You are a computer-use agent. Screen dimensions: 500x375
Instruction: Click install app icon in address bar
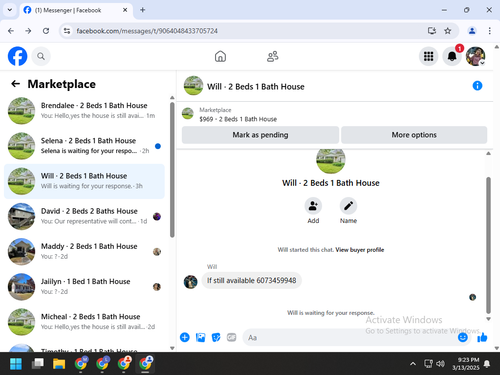(432, 31)
